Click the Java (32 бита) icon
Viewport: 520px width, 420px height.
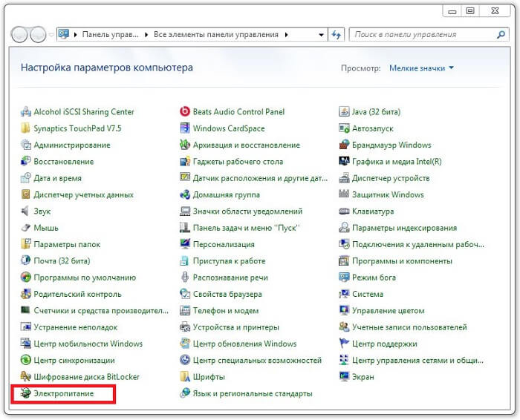344,111
